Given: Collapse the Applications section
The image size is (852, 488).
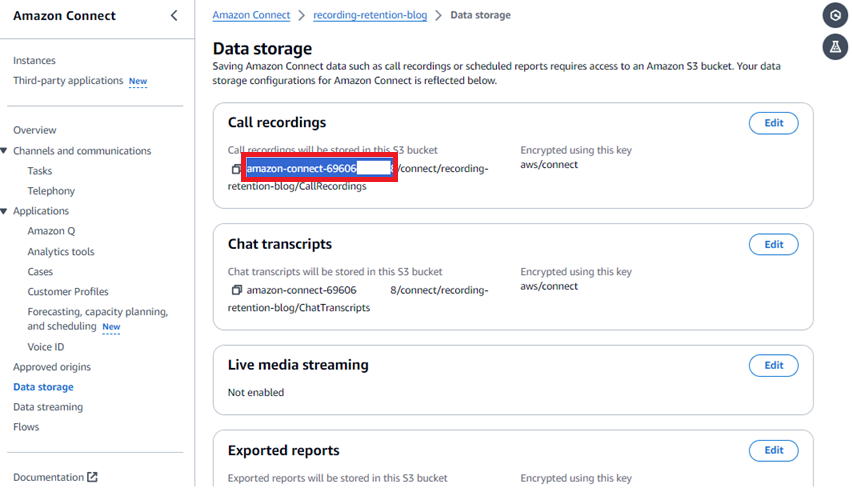Looking at the screenshot, I should tap(5, 211).
